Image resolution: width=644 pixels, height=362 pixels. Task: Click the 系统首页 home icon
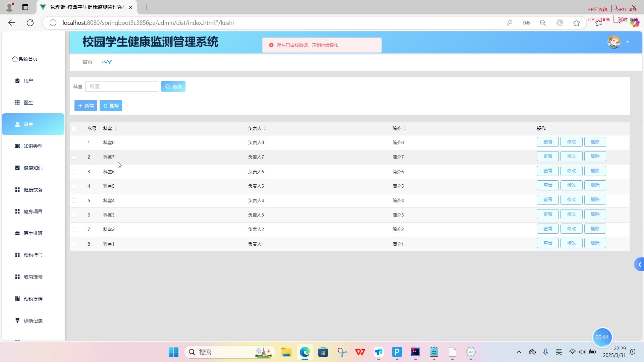click(x=15, y=59)
